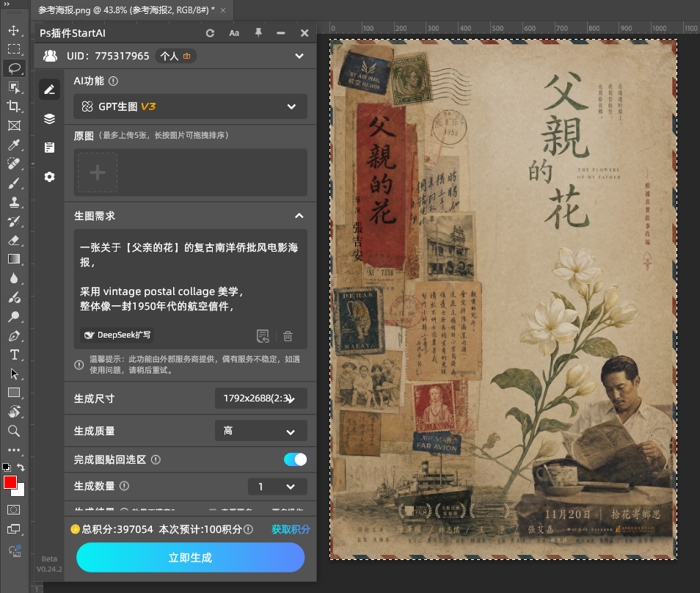Select the Gradient tool
Screen dimensions: 700x593
(14, 259)
